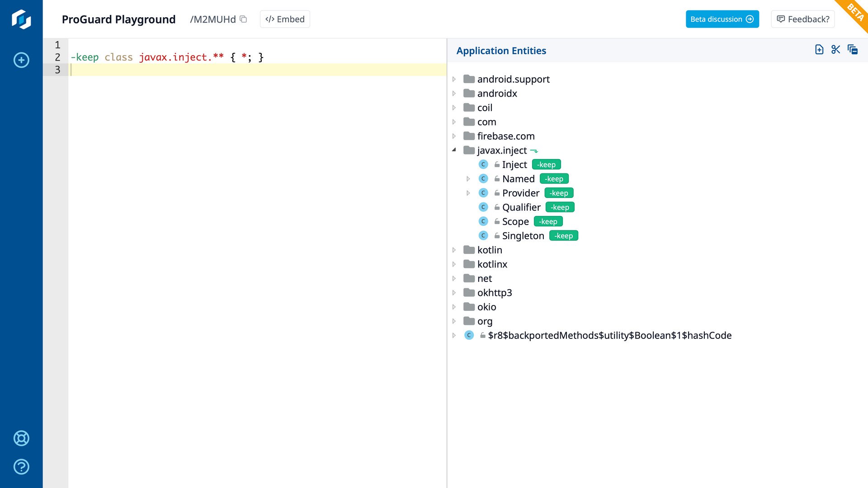Open Beta discussion
The image size is (868, 488).
point(722,19)
